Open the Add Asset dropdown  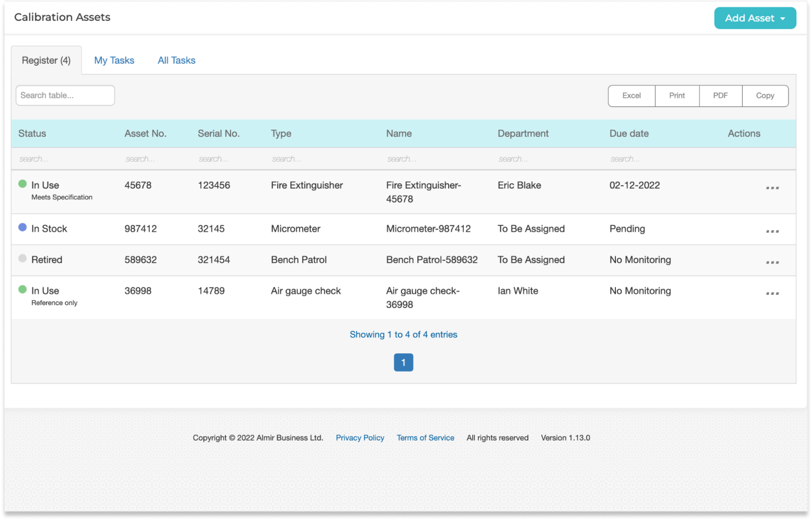click(755, 18)
